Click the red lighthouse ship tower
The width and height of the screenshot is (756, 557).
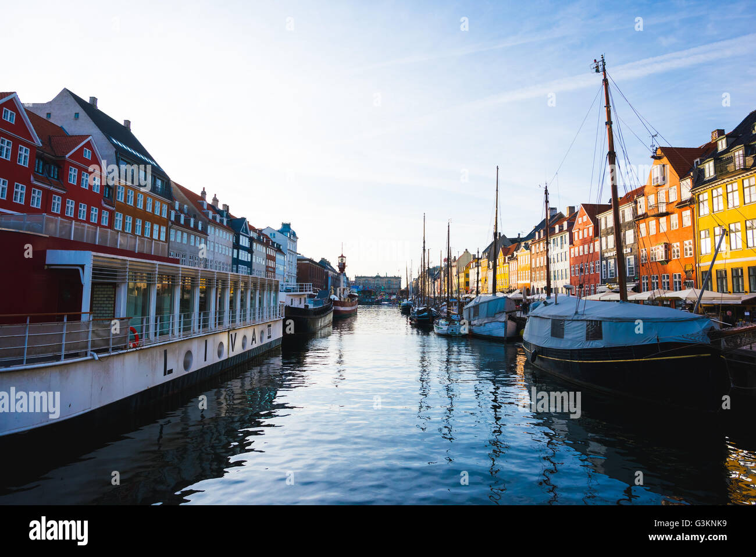342,263
